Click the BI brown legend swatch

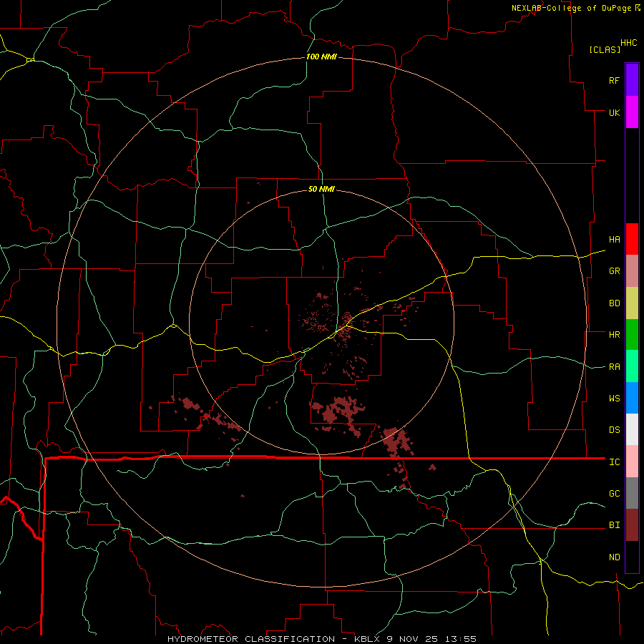632,525
